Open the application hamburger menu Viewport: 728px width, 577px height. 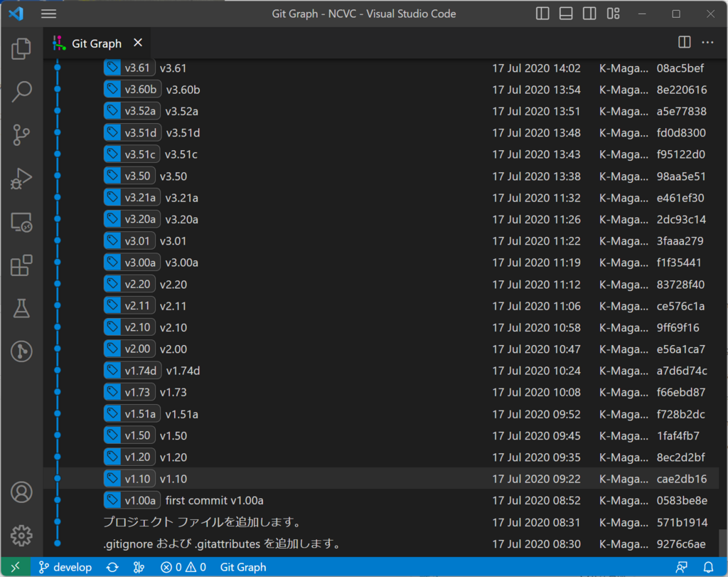(x=48, y=14)
